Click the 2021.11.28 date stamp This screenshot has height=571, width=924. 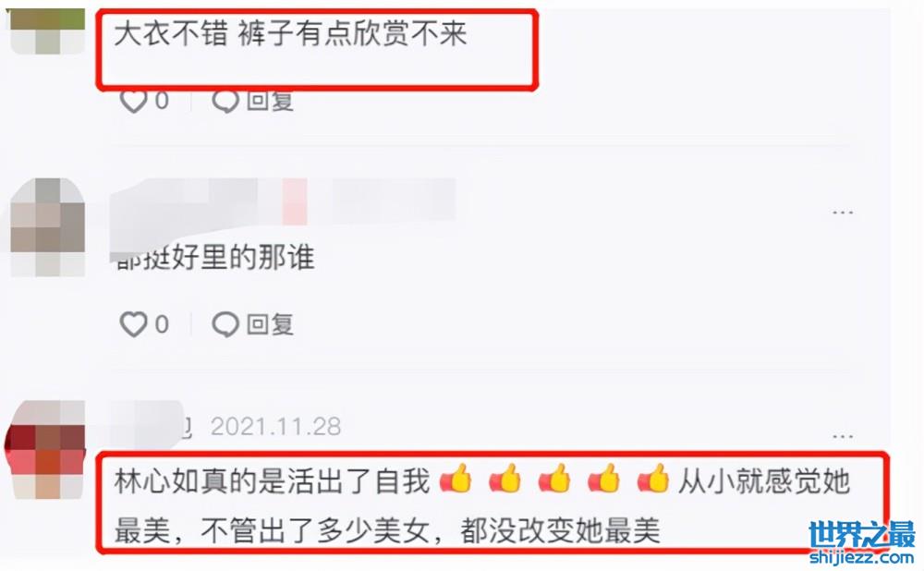pos(275,427)
